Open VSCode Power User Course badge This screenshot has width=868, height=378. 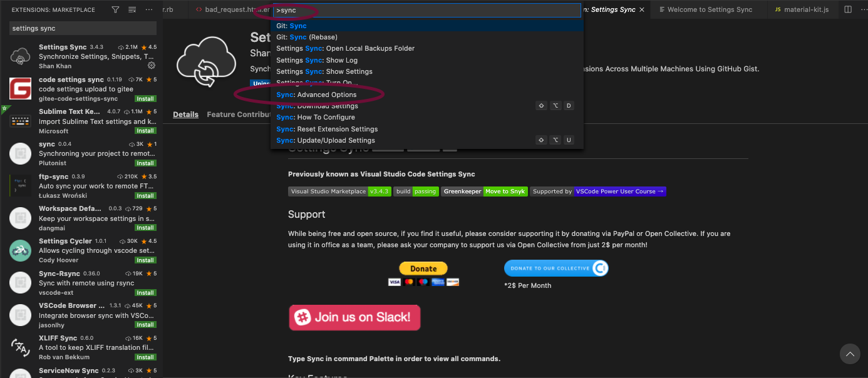[x=599, y=192]
